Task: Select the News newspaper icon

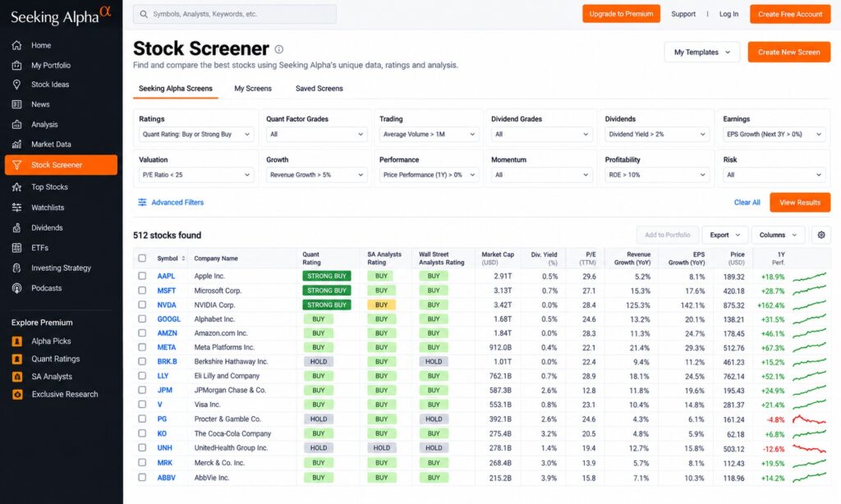Action: click(16, 104)
